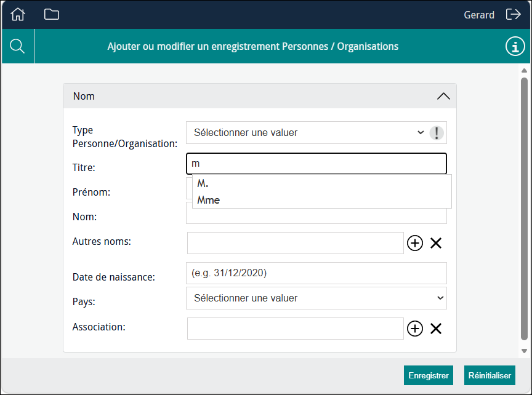Click the logout arrow icon
This screenshot has width=532, height=395.
[513, 14]
